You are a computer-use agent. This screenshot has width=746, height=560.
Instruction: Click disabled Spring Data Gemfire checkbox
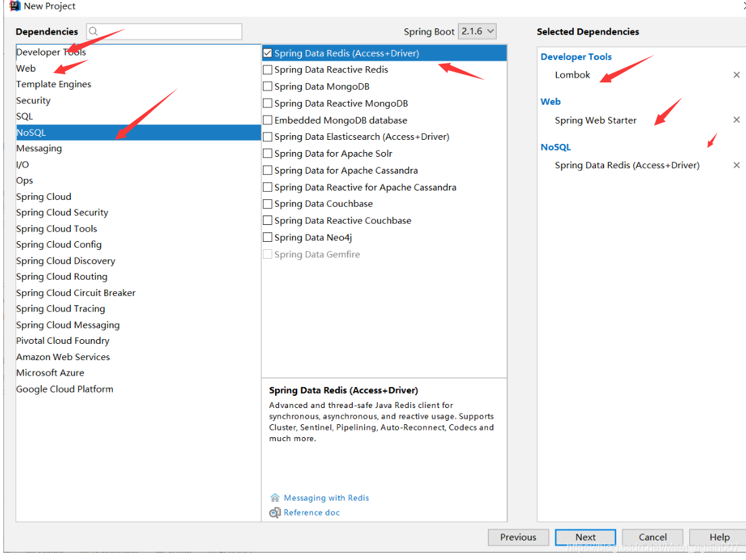[268, 254]
